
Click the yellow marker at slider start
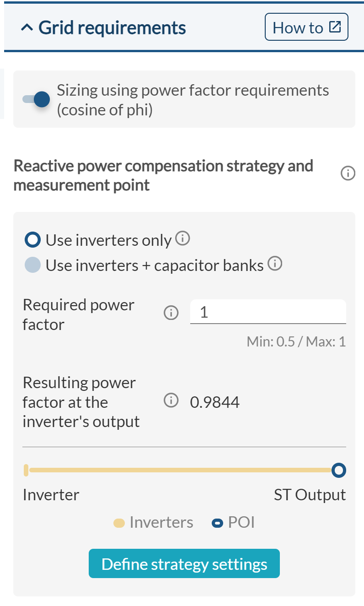tap(26, 470)
